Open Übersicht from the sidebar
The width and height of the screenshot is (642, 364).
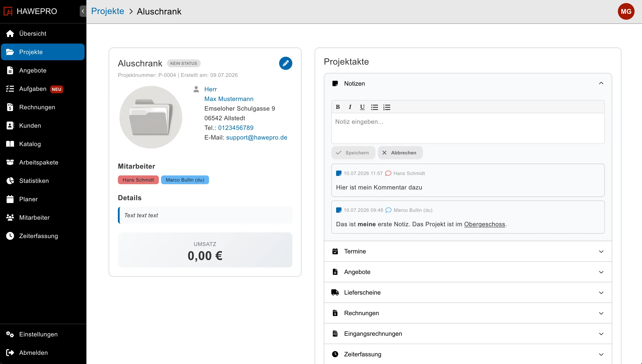click(43, 34)
